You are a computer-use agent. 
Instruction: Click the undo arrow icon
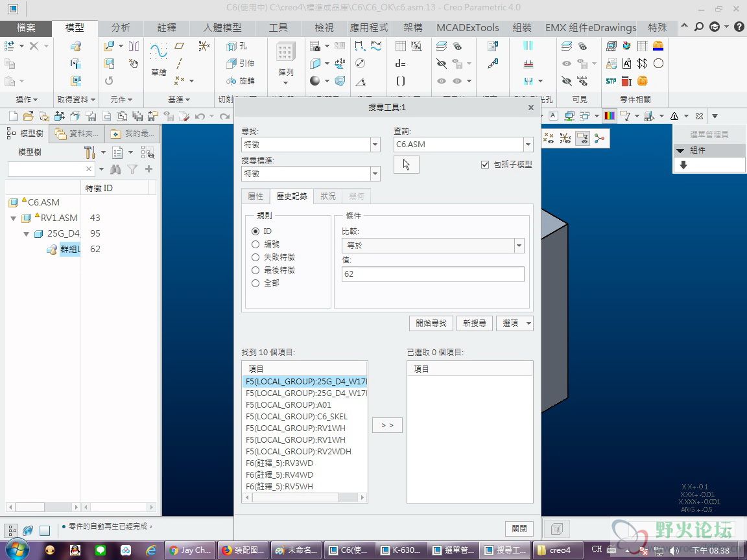[199, 116]
